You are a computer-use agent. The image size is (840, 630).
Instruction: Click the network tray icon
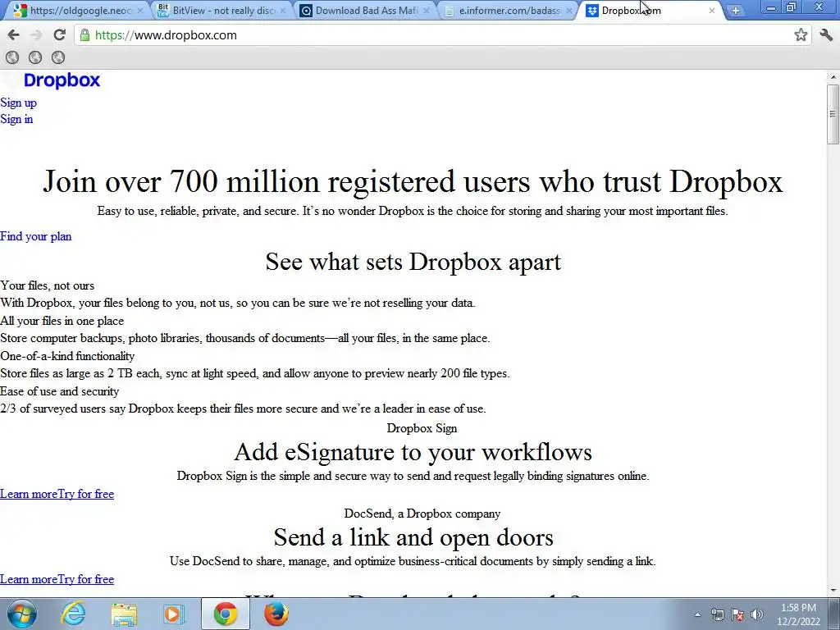click(717, 614)
